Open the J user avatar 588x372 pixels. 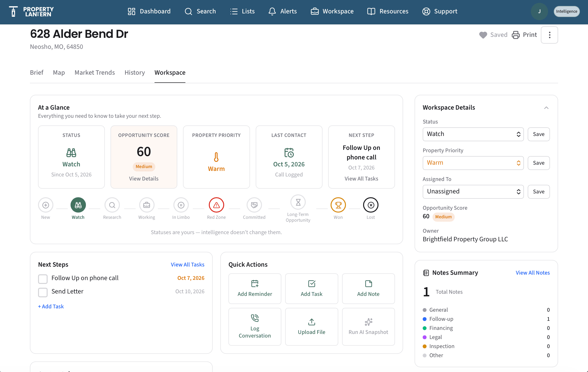coord(539,11)
